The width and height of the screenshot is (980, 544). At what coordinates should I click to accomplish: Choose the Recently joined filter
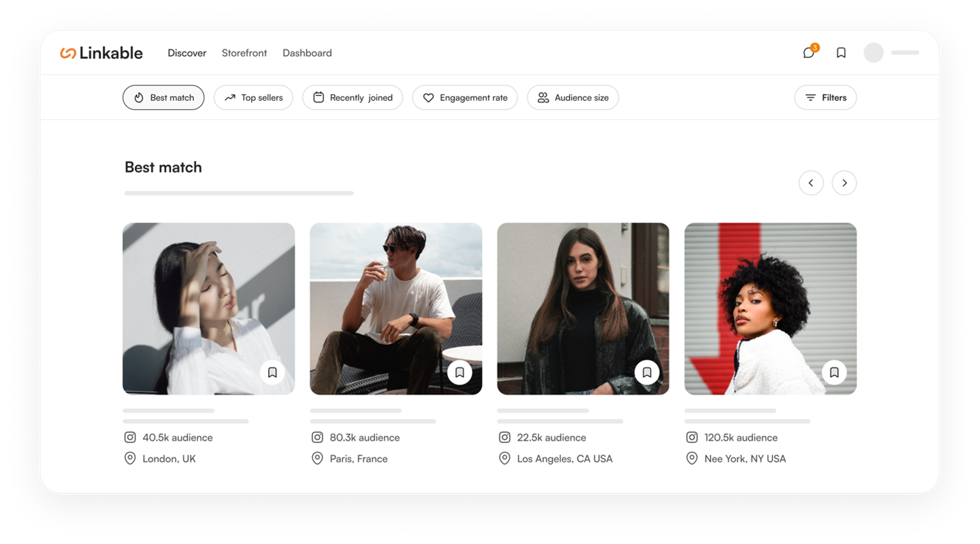pos(352,97)
